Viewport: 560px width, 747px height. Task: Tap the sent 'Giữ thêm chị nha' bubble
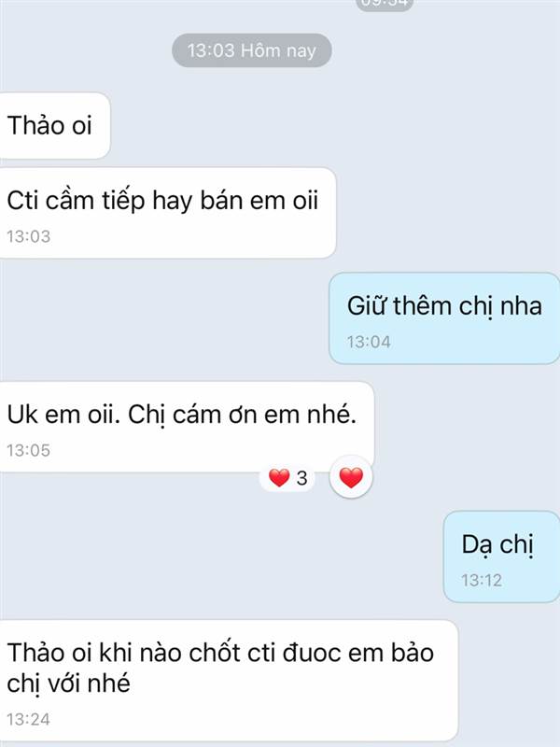click(444, 318)
